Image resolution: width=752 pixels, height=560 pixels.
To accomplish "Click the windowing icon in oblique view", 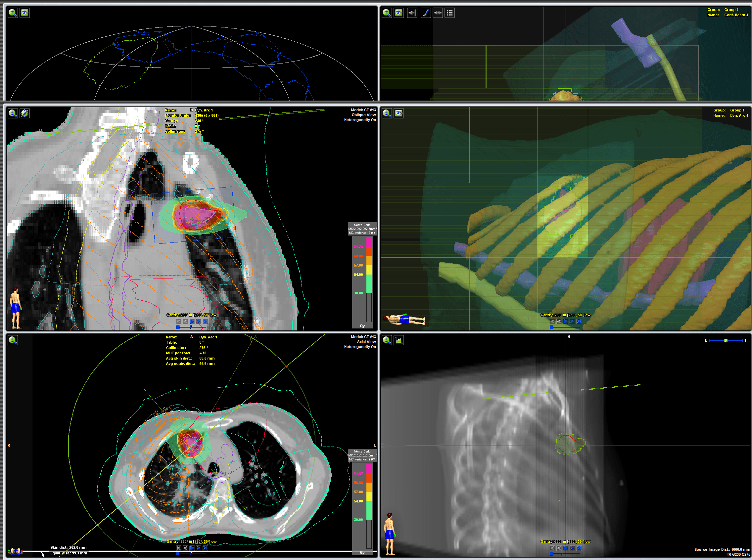I will coord(25,113).
